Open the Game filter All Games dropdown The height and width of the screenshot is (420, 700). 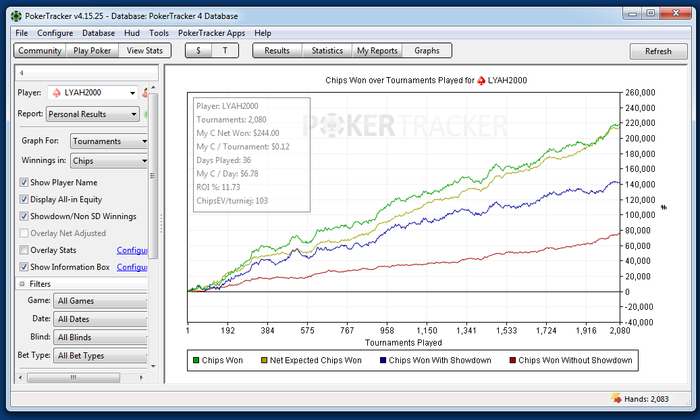coord(100,301)
